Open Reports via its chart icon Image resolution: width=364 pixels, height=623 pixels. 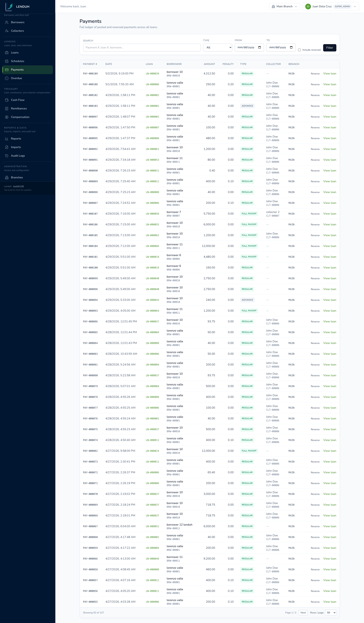[x=7, y=139]
